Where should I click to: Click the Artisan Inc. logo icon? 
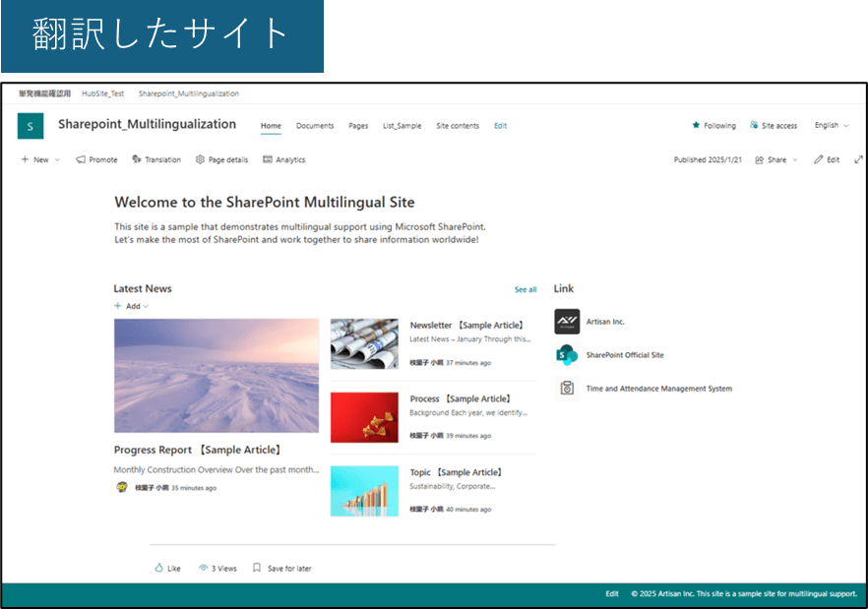(x=567, y=322)
